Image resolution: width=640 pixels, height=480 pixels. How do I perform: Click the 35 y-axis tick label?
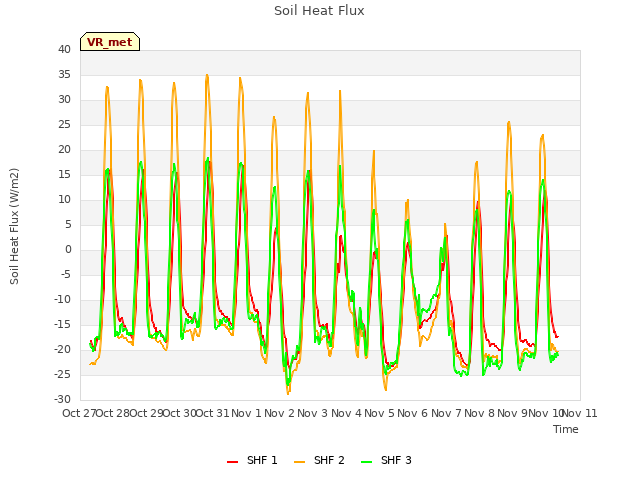point(64,74)
